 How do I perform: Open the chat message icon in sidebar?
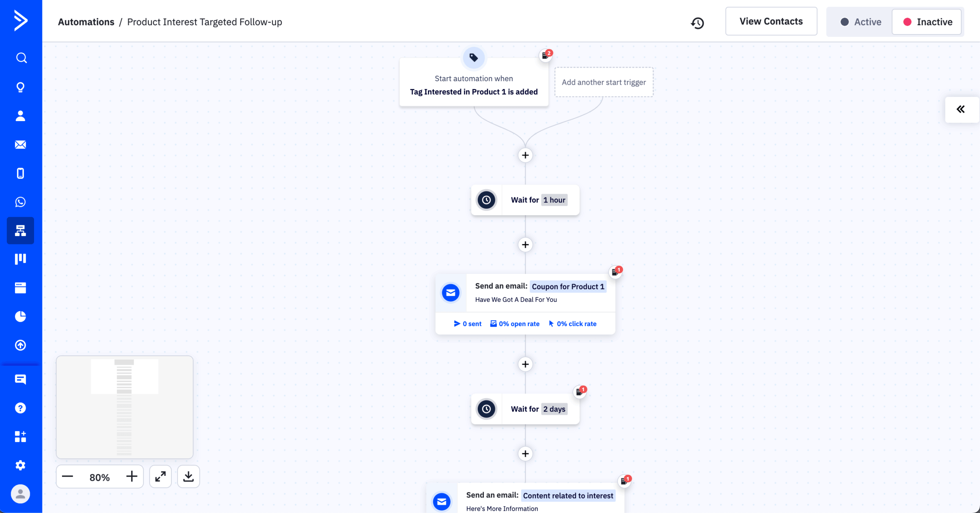click(21, 379)
